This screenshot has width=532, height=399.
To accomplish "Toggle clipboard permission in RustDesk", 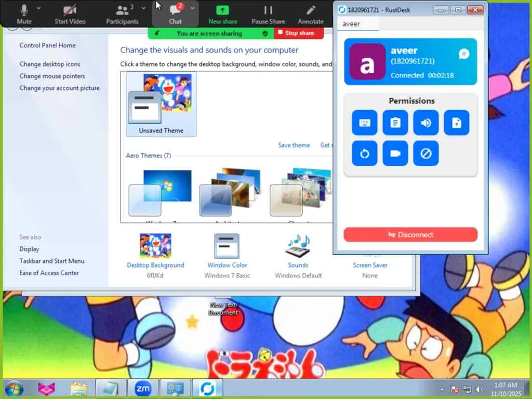I will tap(395, 123).
